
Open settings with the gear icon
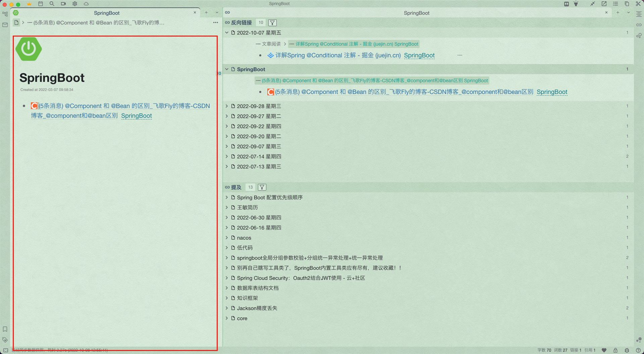(75, 4)
